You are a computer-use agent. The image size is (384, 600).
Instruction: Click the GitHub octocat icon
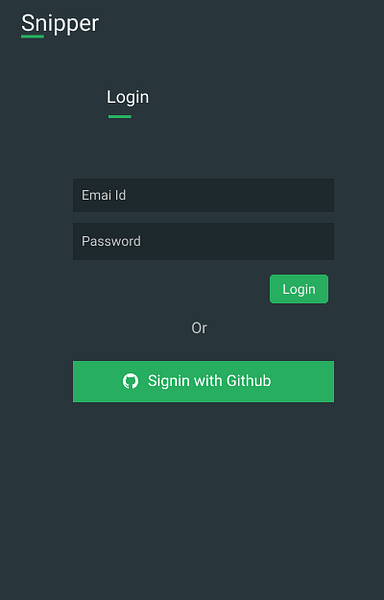point(130,381)
